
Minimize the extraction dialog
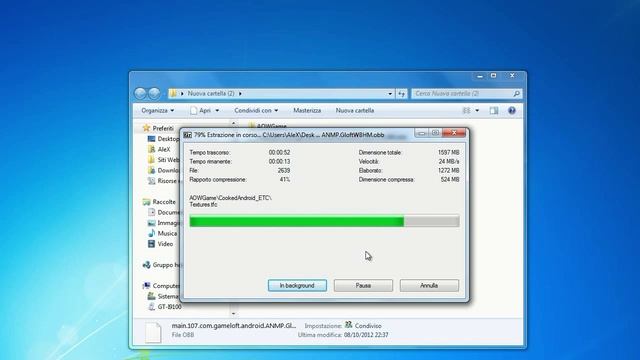click(x=422, y=133)
